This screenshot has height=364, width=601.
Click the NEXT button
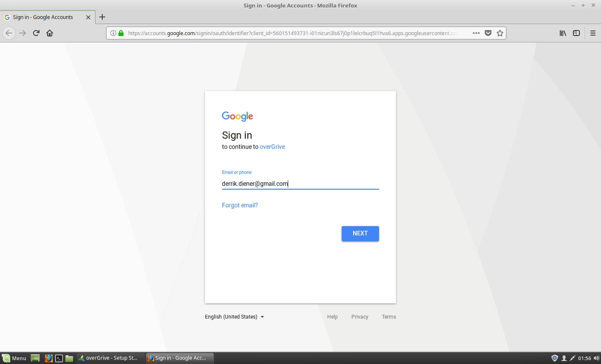(x=360, y=234)
